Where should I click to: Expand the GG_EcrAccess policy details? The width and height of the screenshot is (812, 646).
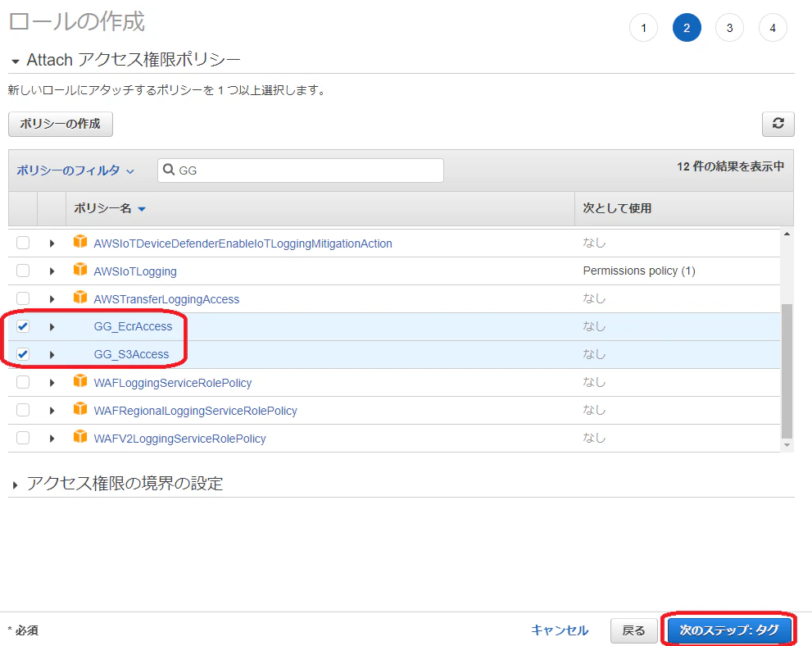52,327
